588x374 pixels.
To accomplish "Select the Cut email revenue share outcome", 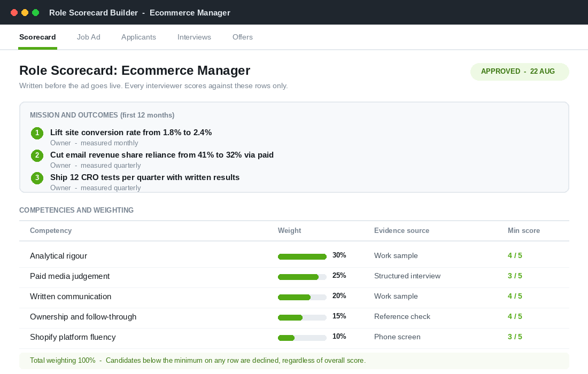I will tap(162, 155).
